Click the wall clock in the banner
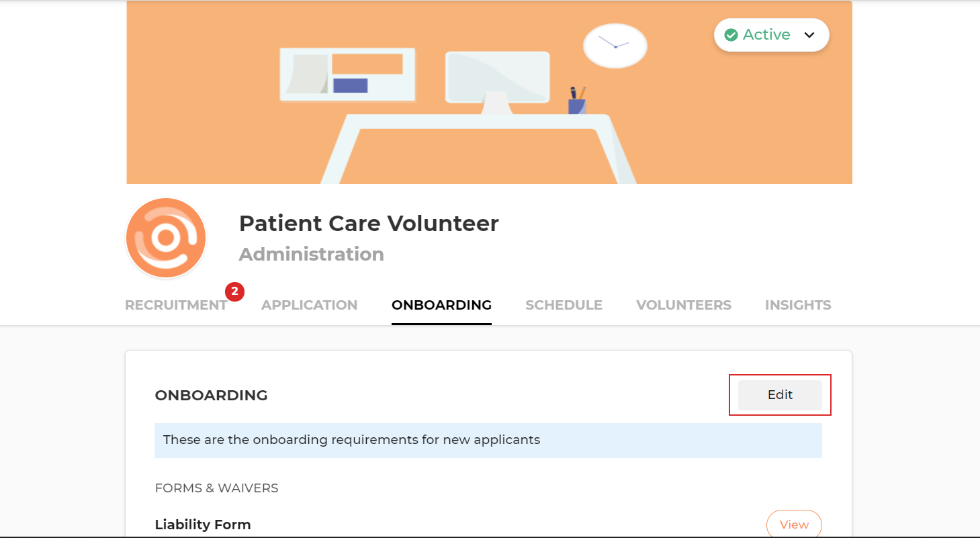980x538 pixels. (615, 46)
